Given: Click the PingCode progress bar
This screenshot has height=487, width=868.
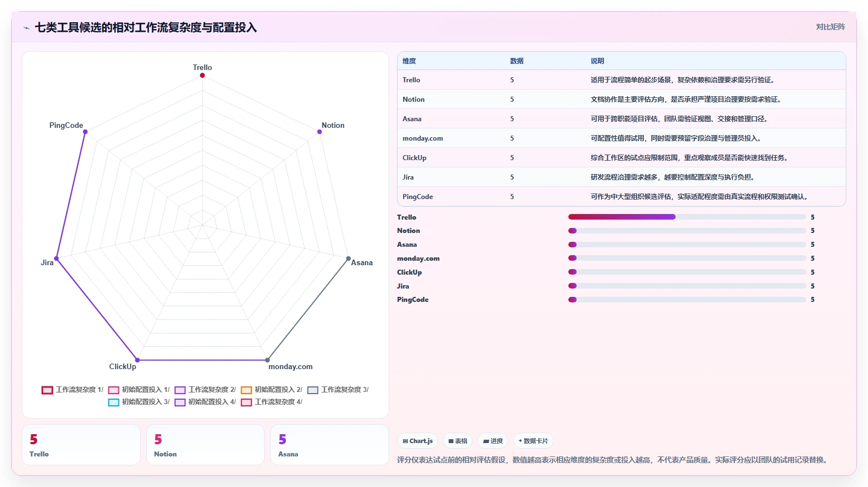Looking at the screenshot, I should [x=687, y=300].
